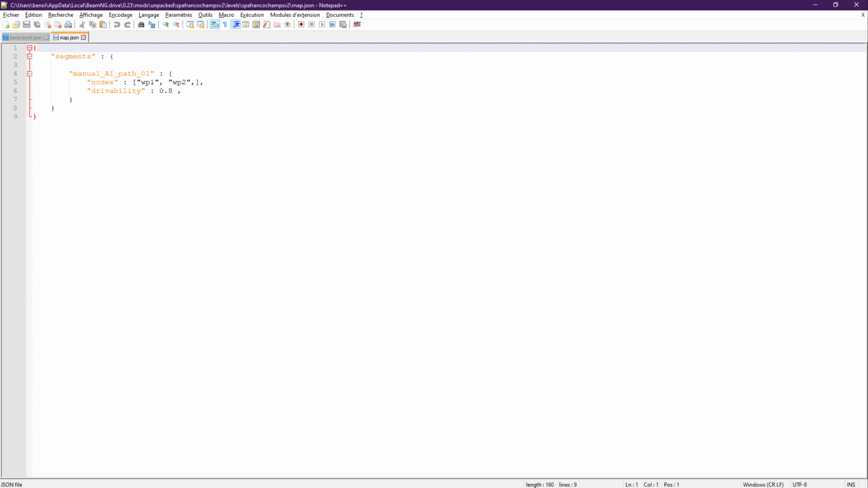Zoom in with the magnifier plus icon

coord(165,25)
